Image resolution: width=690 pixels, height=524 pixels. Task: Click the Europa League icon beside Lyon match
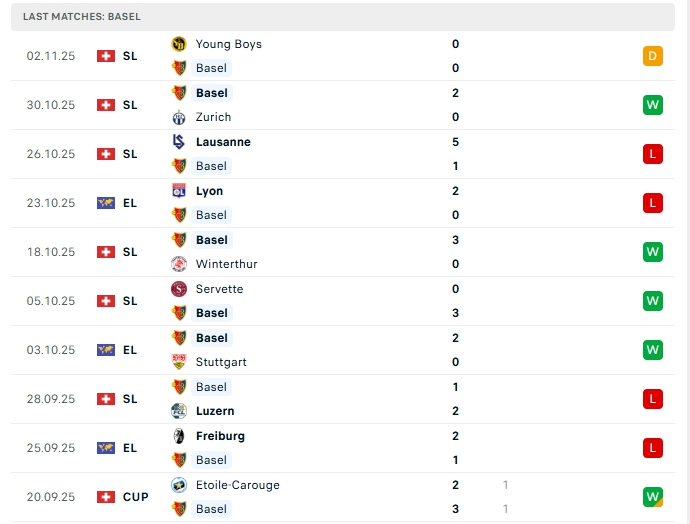coord(106,203)
